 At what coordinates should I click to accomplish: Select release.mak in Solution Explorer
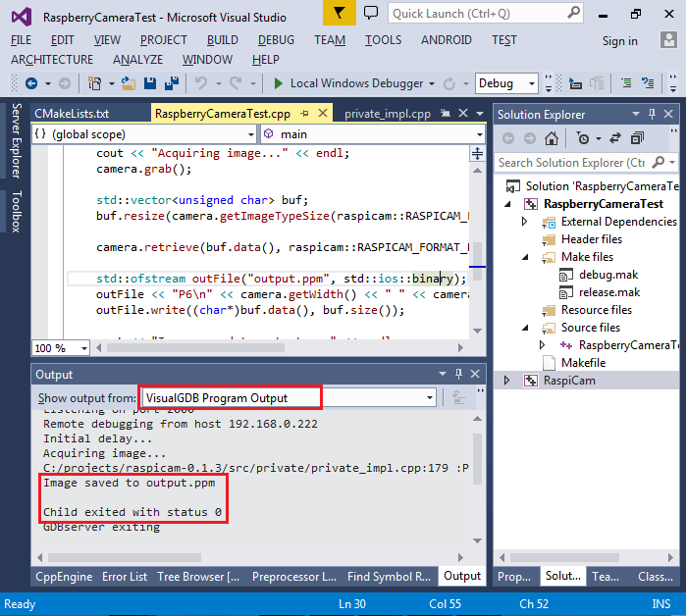point(609,292)
